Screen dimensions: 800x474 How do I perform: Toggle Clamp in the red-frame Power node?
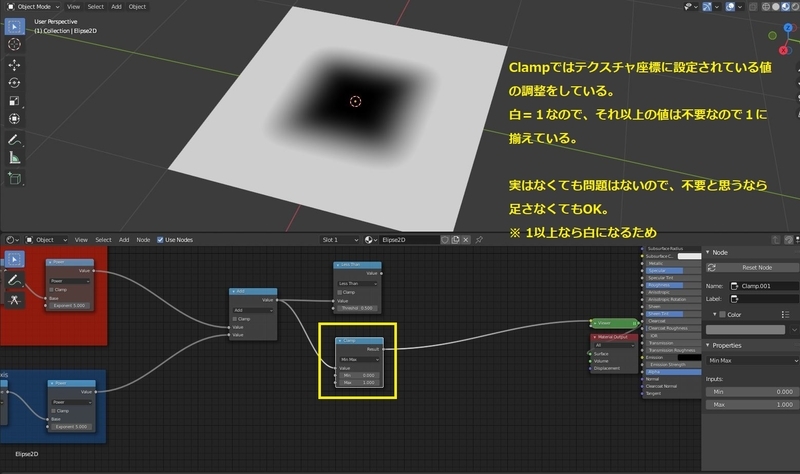pos(52,290)
